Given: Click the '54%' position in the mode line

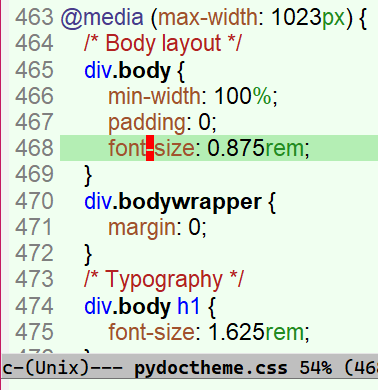Looking at the screenshot, I should click(x=315, y=368).
